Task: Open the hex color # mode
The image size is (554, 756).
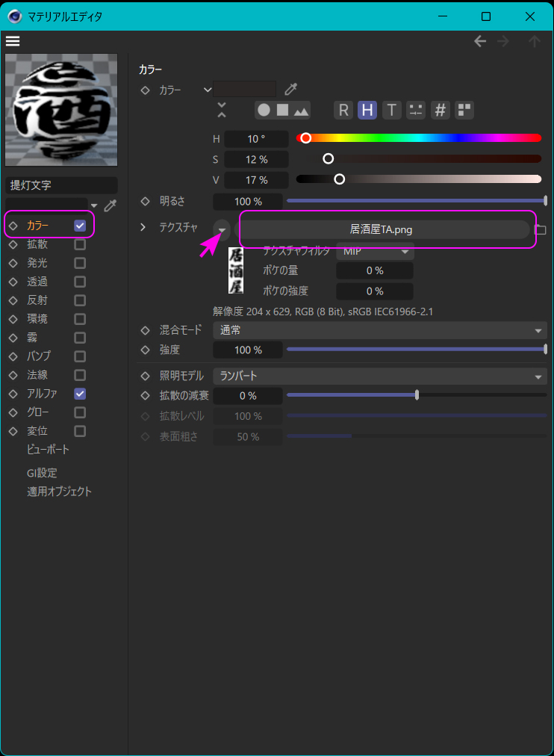Action: [x=441, y=111]
